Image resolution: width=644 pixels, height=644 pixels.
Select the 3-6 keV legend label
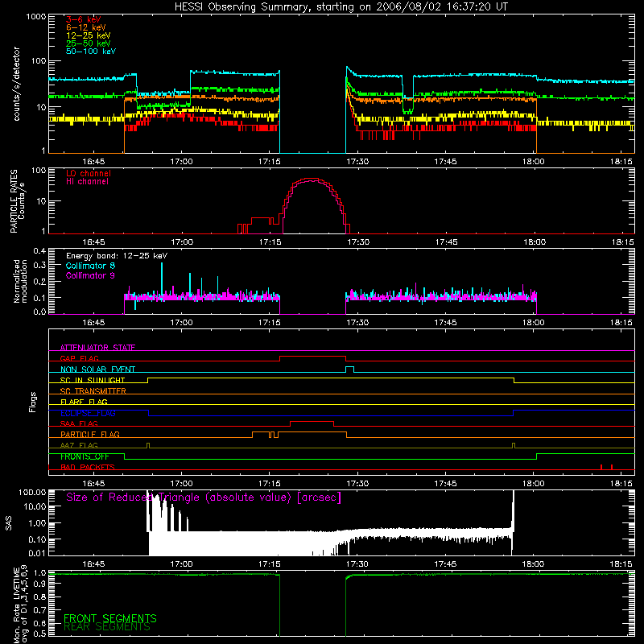(84, 19)
